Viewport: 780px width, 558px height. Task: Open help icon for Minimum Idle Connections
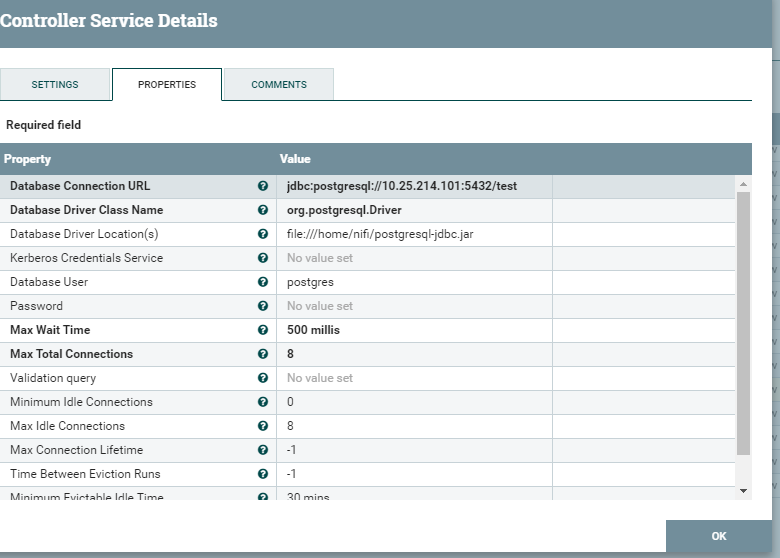(x=263, y=402)
